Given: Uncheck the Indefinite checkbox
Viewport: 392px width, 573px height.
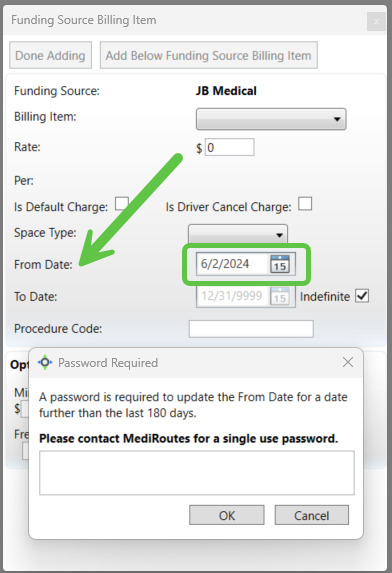Looking at the screenshot, I should tap(362, 296).
